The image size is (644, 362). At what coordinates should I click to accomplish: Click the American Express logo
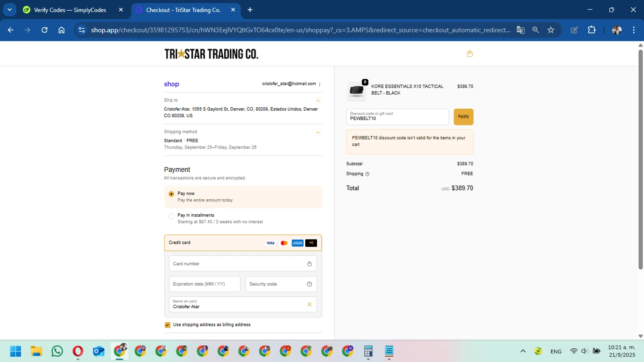[298, 243]
